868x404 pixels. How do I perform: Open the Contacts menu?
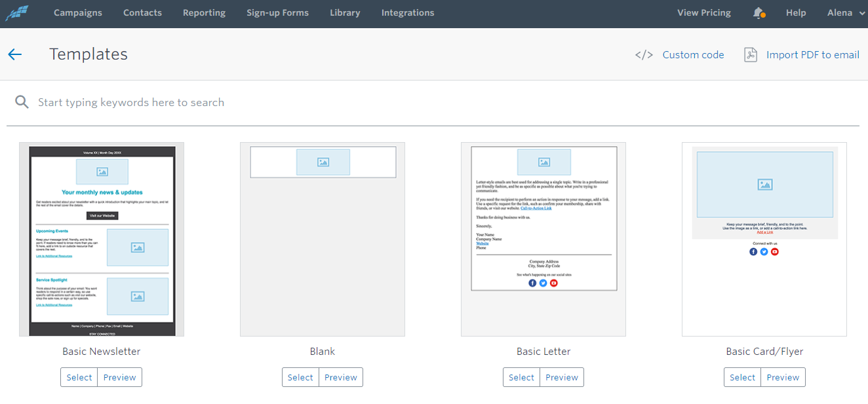(142, 13)
